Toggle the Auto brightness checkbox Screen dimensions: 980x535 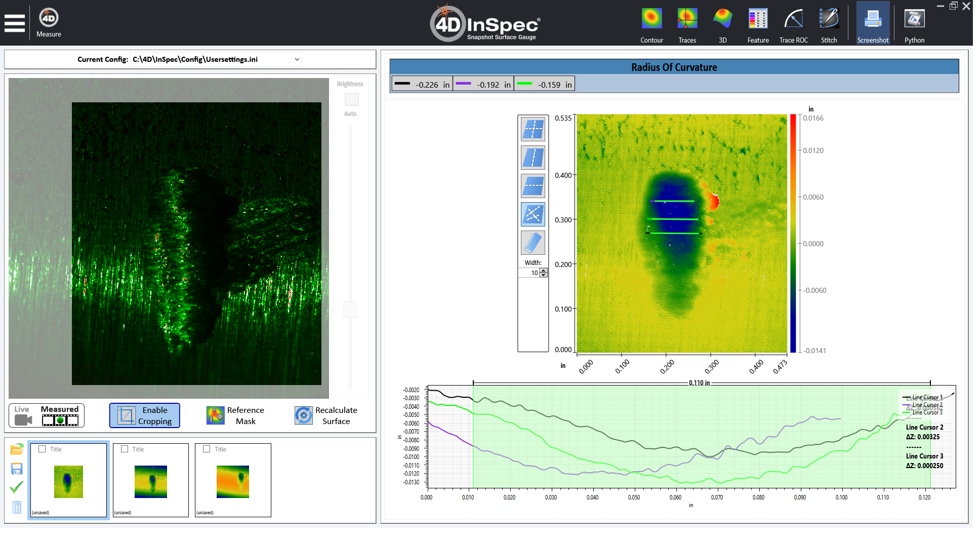tap(351, 99)
